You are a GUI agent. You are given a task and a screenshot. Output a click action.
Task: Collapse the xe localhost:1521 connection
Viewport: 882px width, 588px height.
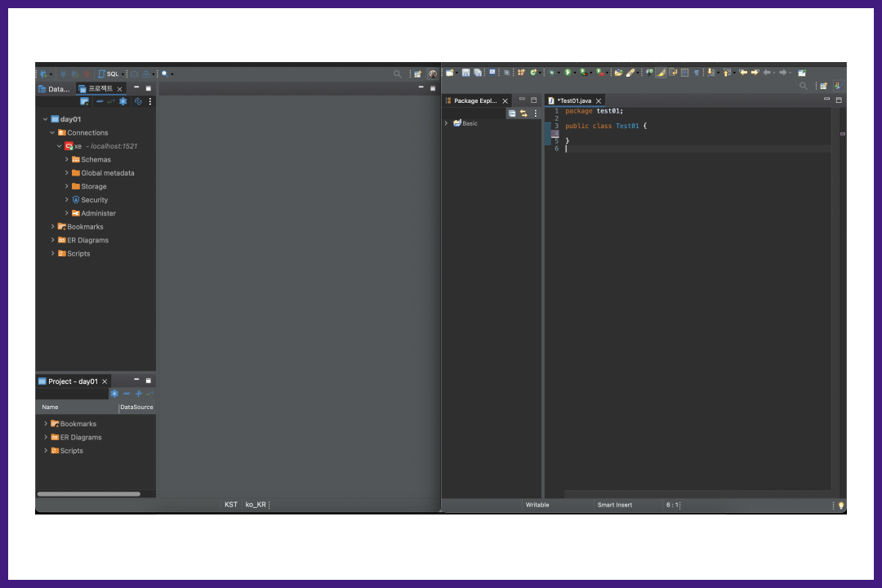pyautogui.click(x=59, y=146)
